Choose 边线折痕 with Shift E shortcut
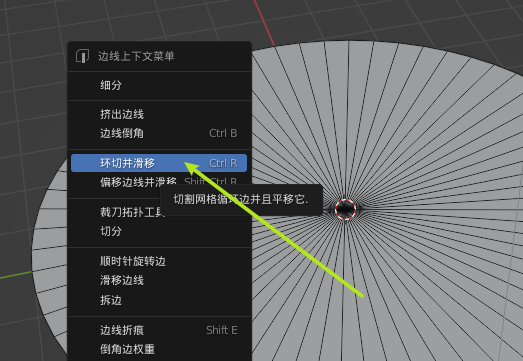This screenshot has width=523, height=361. (x=159, y=330)
